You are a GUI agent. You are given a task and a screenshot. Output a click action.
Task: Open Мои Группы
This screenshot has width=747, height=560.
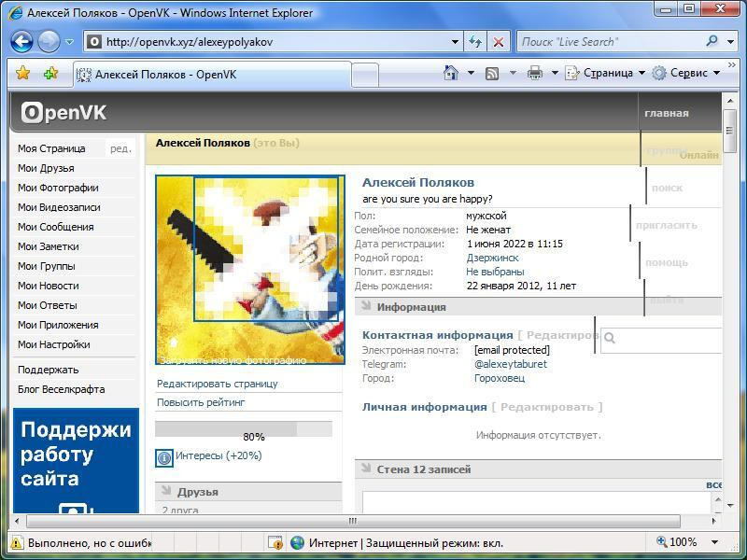coord(46,266)
